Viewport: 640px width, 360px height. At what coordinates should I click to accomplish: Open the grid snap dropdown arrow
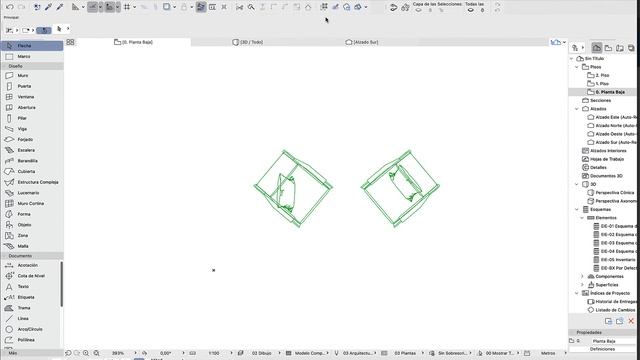tap(134, 7)
